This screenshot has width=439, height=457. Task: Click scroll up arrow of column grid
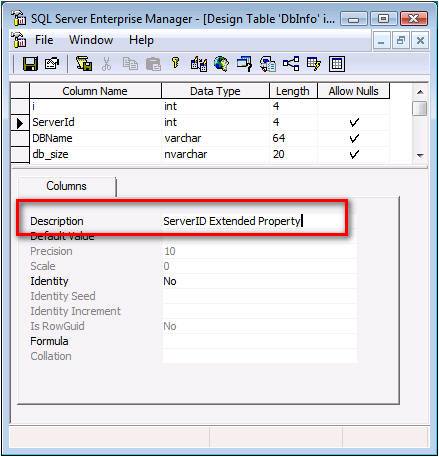pos(420,92)
